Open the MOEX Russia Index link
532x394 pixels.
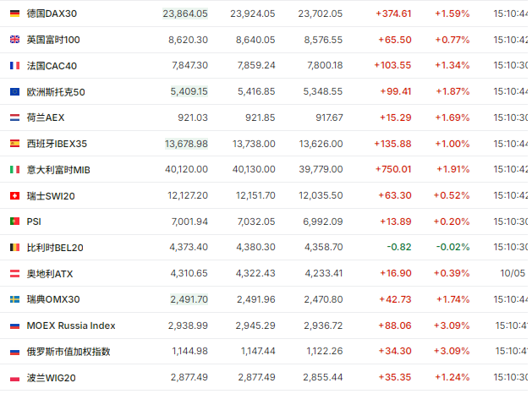pyautogui.click(x=71, y=326)
